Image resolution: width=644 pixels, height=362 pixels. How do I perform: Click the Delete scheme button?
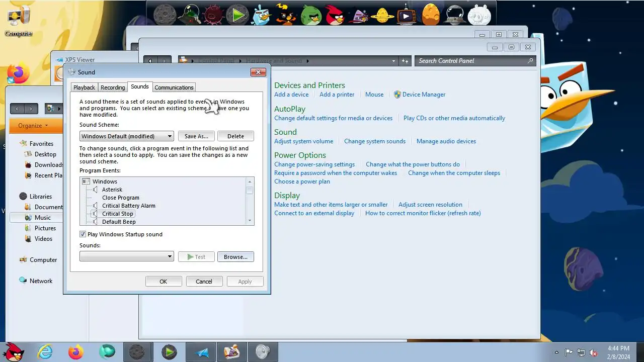tap(235, 136)
